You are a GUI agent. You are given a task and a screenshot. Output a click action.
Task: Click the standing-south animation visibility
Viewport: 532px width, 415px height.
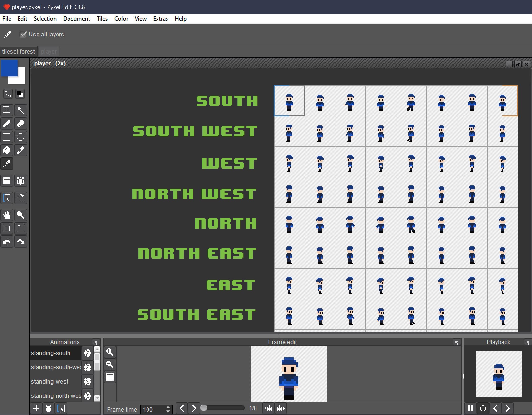click(x=87, y=353)
